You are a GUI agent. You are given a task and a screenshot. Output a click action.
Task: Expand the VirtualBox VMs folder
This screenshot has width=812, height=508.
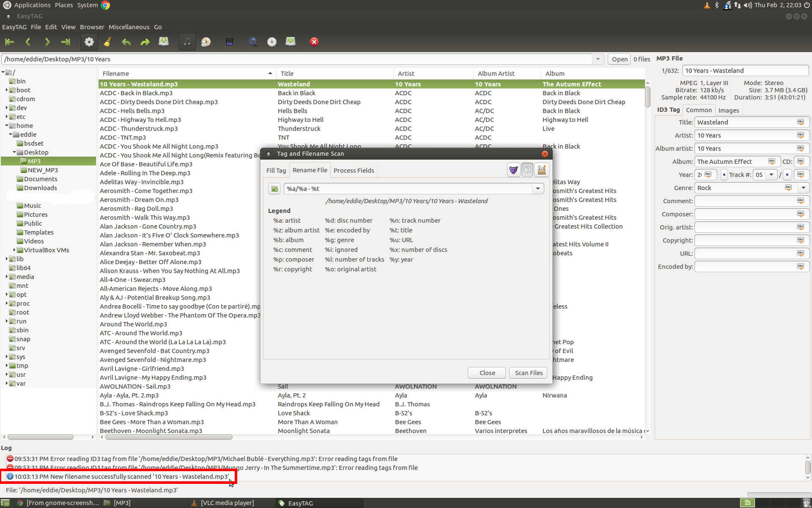tap(14, 250)
